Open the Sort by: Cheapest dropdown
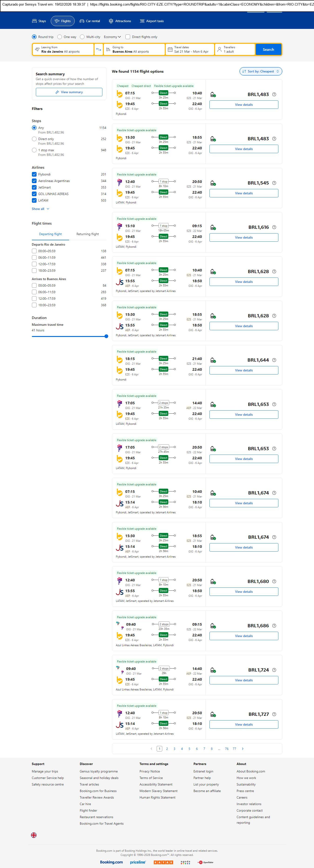This screenshot has width=314, height=868. click(260, 72)
